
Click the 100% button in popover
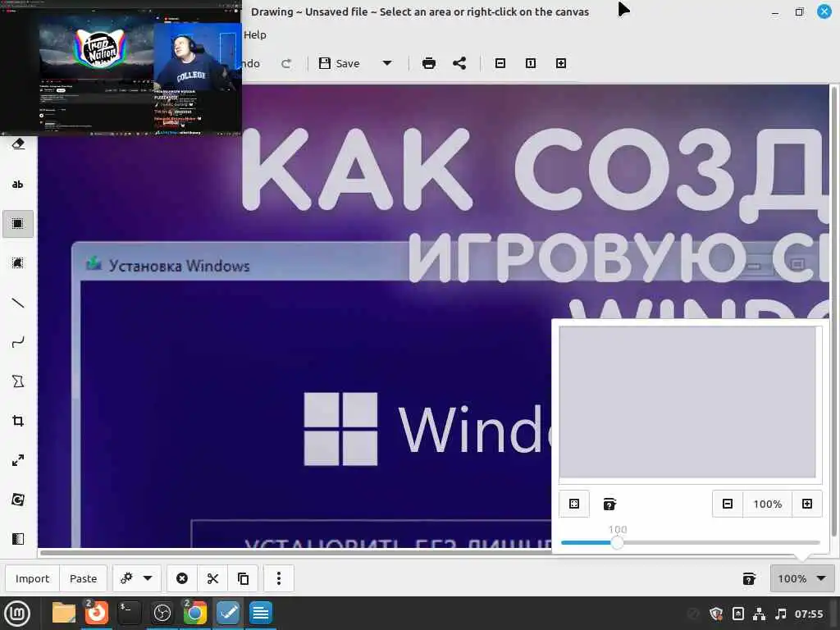pyautogui.click(x=767, y=504)
